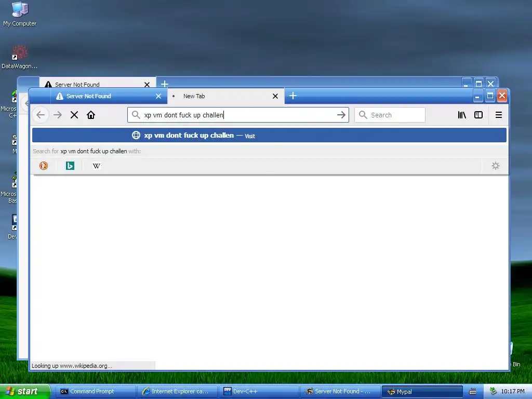Click the warning icon on front Server Not Found tab

(x=60, y=96)
